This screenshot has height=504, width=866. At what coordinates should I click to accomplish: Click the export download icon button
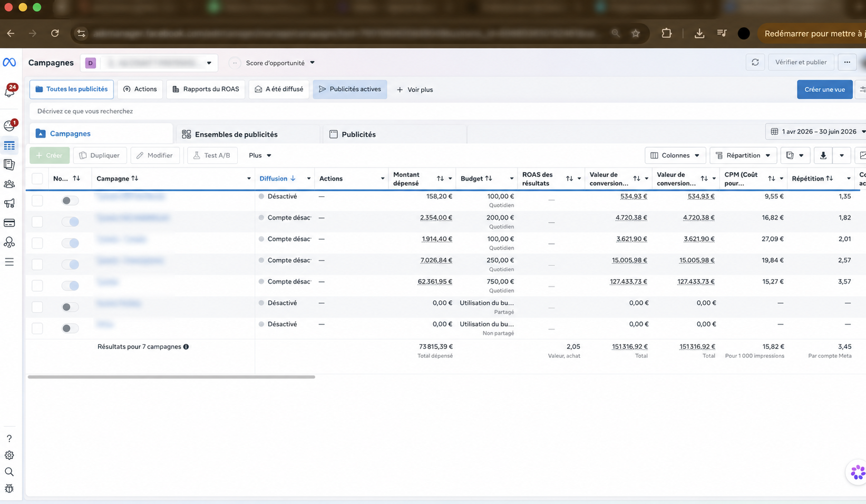pyautogui.click(x=823, y=155)
